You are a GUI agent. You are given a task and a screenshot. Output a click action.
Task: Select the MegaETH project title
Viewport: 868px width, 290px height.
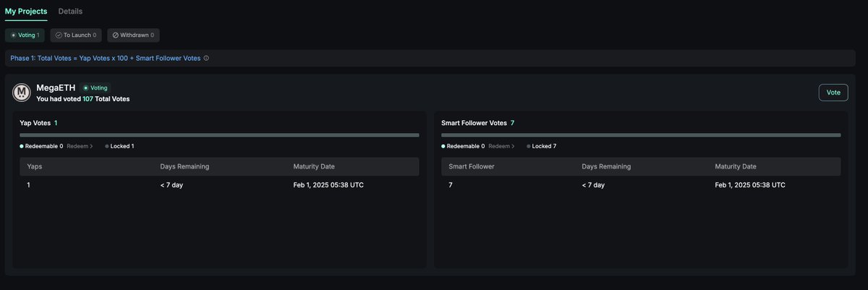(56, 88)
